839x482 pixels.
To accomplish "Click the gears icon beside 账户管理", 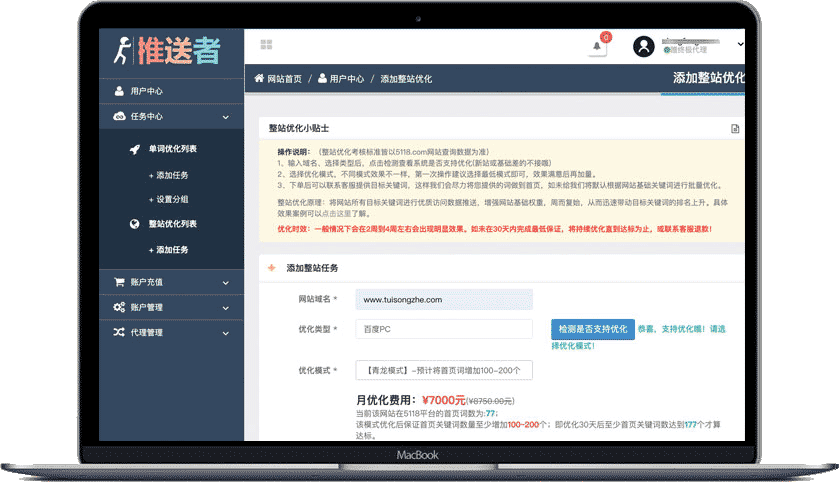I will [119, 307].
